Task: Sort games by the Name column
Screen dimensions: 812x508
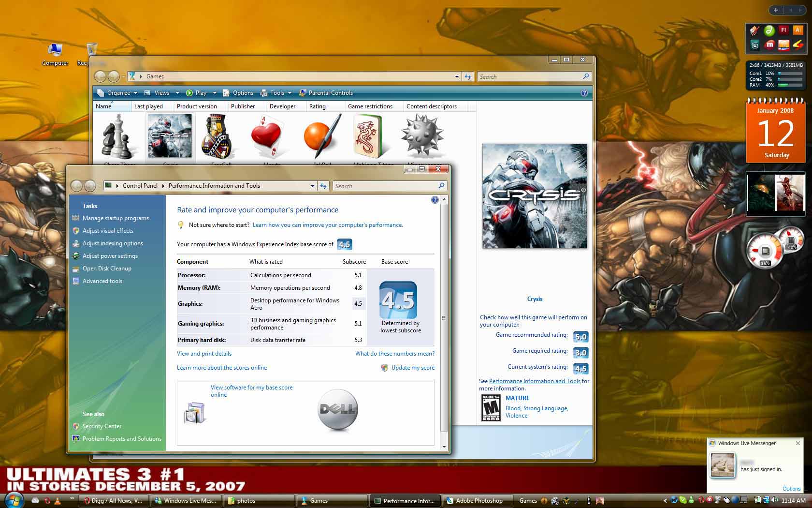Action: tap(112, 106)
